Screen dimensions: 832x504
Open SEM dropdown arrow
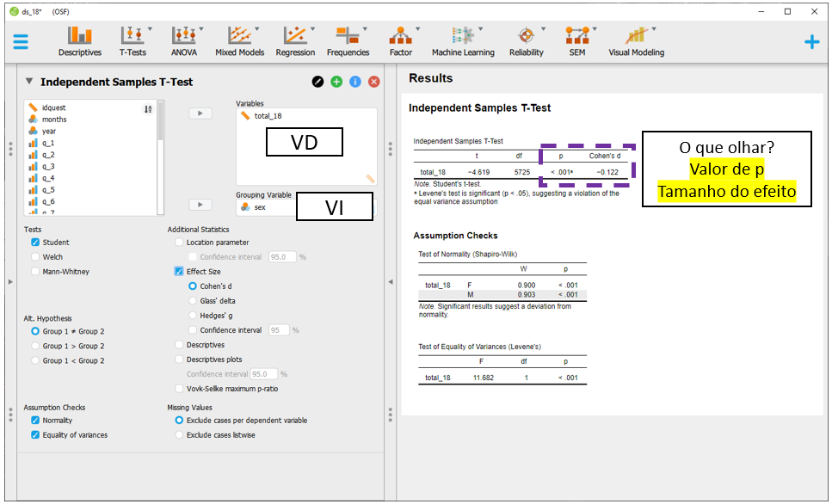coord(595,29)
